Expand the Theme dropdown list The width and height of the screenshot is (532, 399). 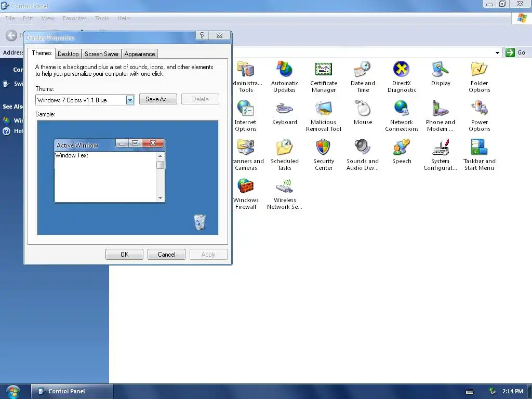[130, 100]
